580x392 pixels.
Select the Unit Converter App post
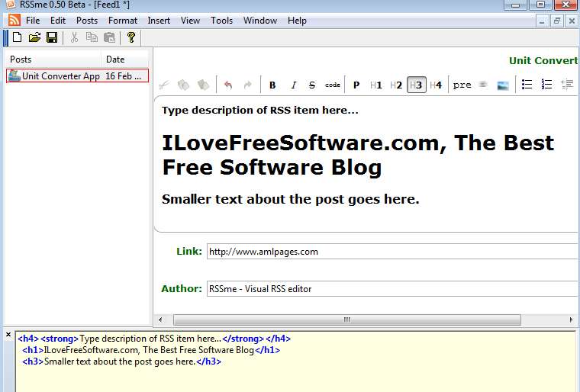click(78, 76)
